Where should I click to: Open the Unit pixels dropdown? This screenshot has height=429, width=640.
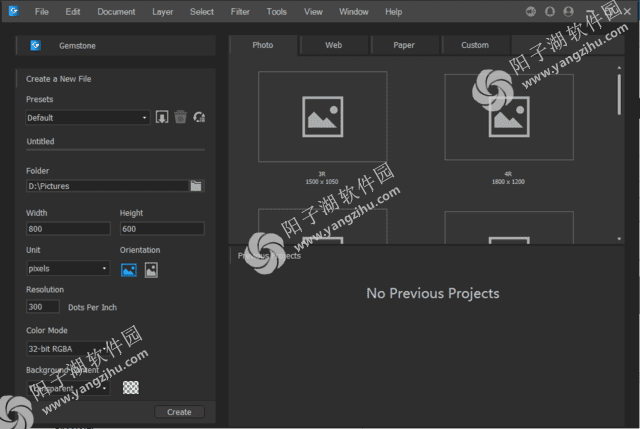[68, 268]
